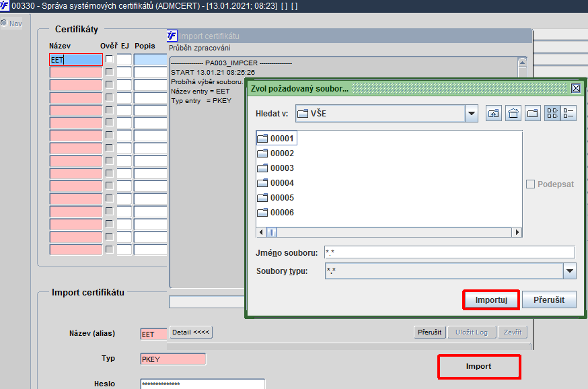Image resolution: width=588 pixels, height=389 pixels.
Task: Click the Uložit Log button
Action: coord(472,332)
